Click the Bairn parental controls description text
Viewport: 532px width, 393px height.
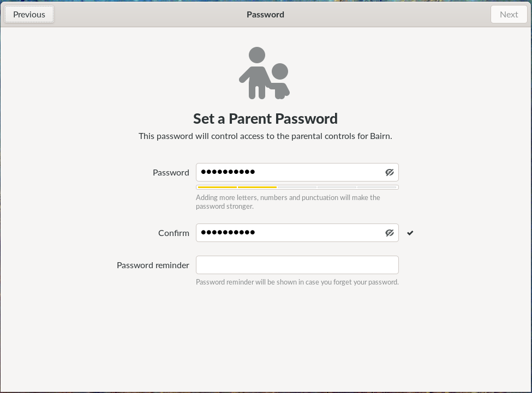coord(265,136)
